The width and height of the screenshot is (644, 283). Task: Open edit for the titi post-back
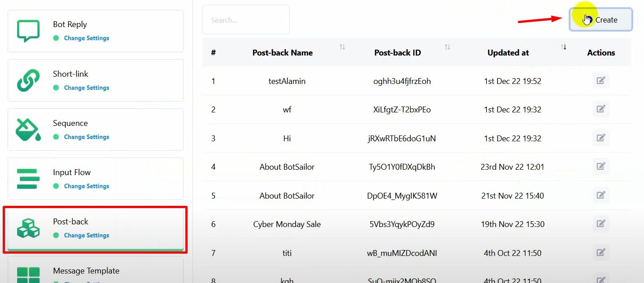click(601, 252)
